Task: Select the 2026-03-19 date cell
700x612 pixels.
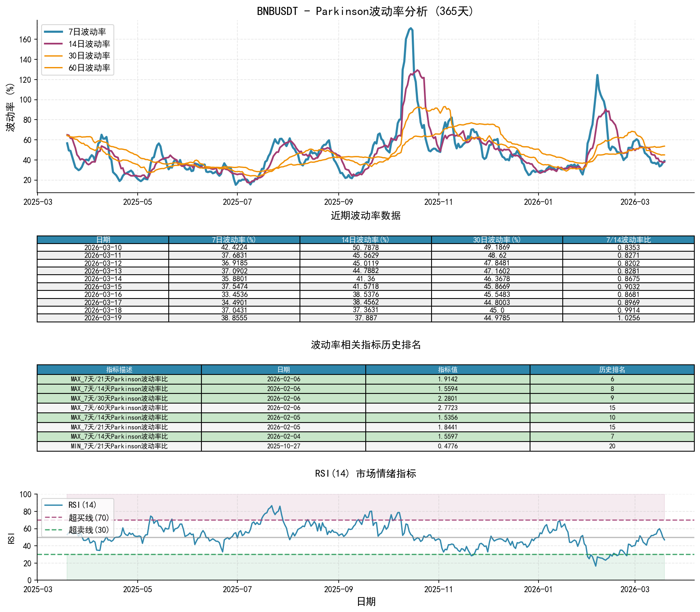Action: tap(103, 318)
